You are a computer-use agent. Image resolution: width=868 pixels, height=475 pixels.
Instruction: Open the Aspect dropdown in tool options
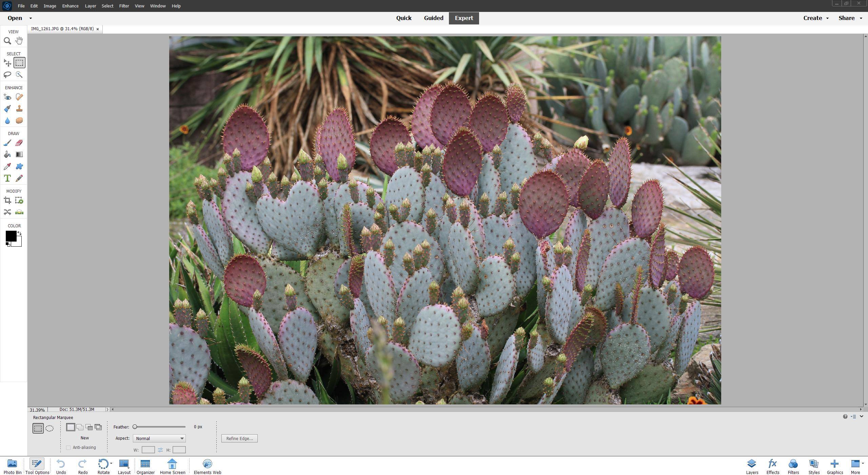[159, 438]
